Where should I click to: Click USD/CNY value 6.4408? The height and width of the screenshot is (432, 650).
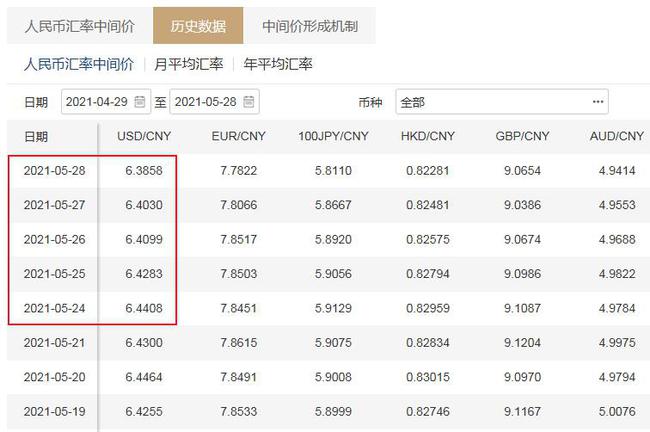coord(144,308)
